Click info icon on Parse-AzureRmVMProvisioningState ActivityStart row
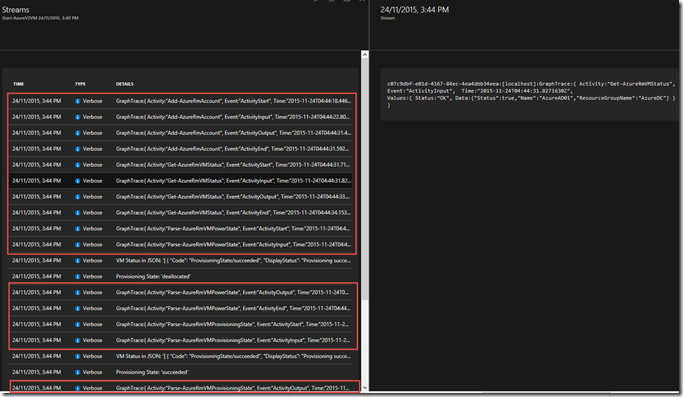This screenshot has width=683, height=397. tap(78, 325)
